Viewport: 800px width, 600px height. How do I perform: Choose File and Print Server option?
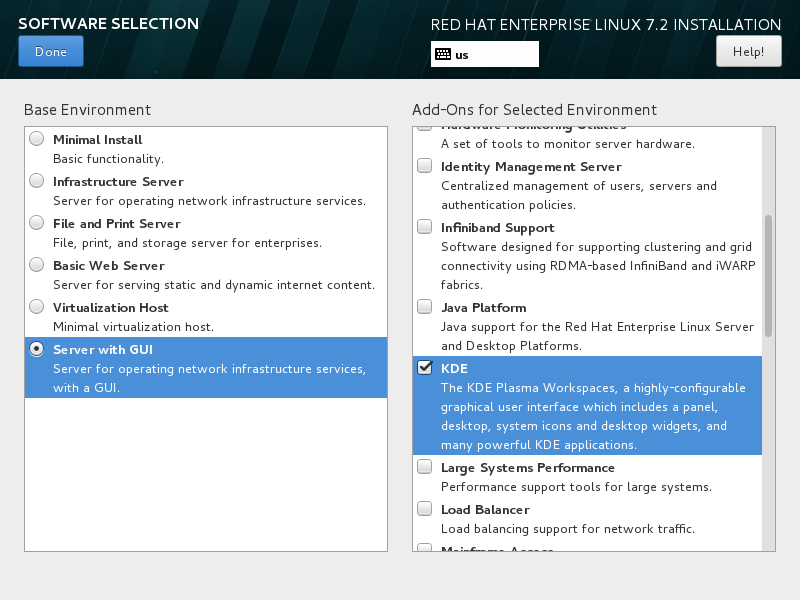click(x=37, y=223)
